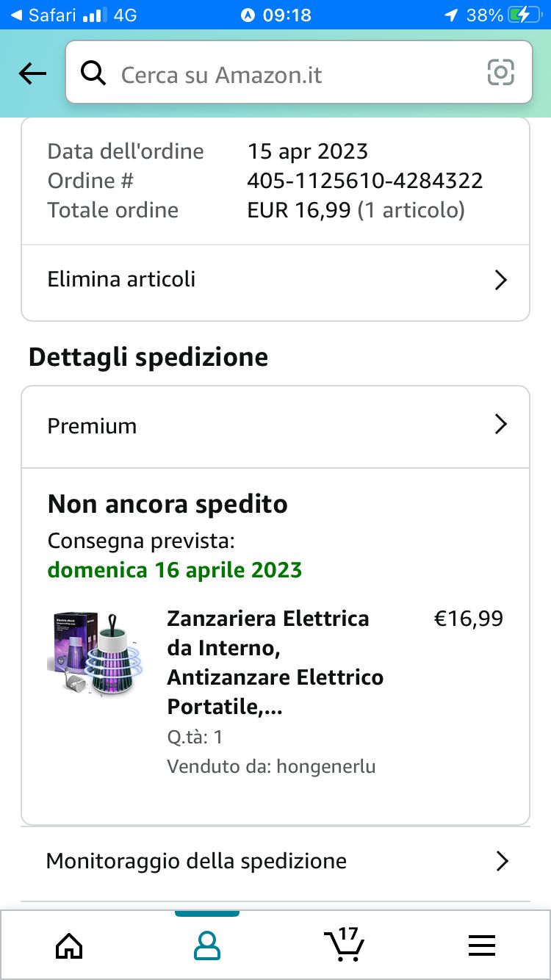Tap the back arrow icon
The height and width of the screenshot is (980, 551).
(32, 73)
